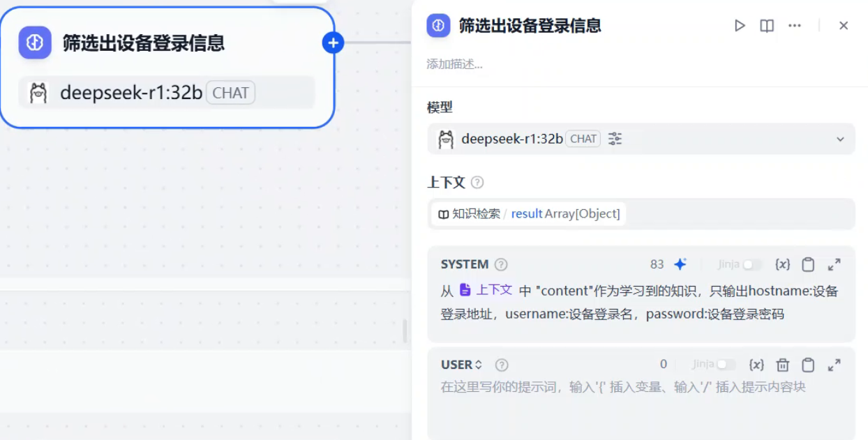Click the 添加描述 description field
This screenshot has width=868, height=440.
(x=454, y=64)
